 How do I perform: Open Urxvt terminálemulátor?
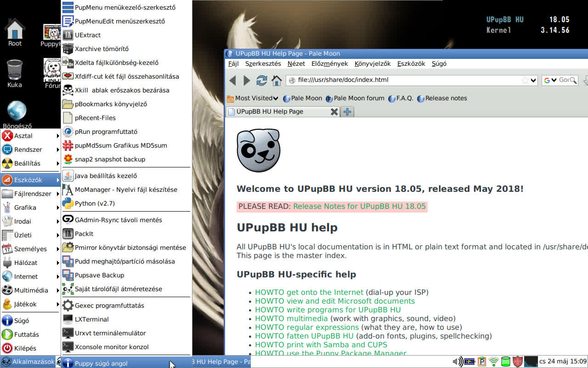tap(127, 333)
